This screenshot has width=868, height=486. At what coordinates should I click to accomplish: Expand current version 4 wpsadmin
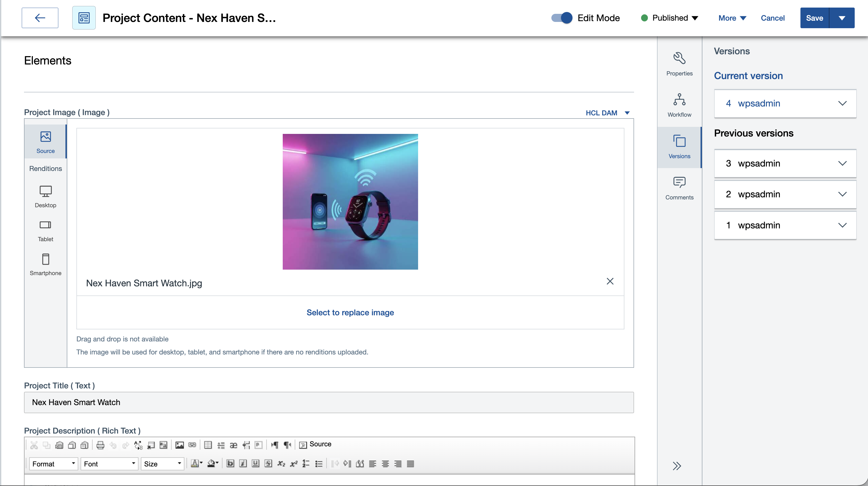click(x=785, y=104)
